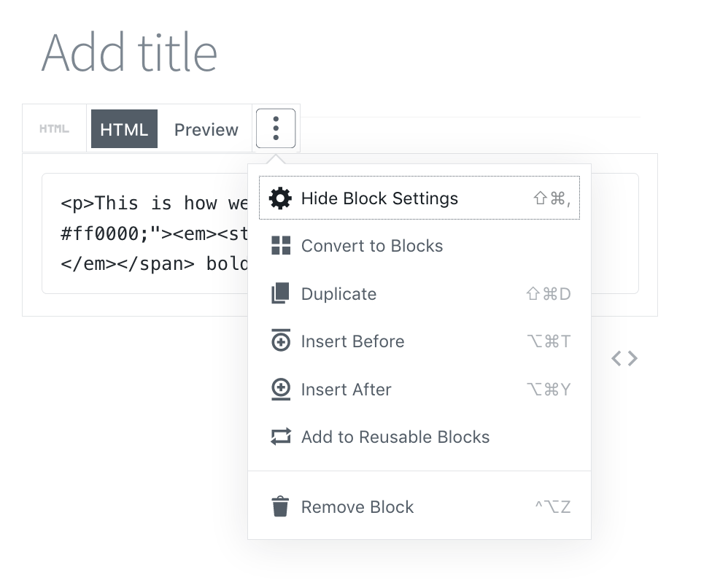Click the Add to Reusable Blocks loop icon
This screenshot has width=712, height=588.
coord(280,437)
